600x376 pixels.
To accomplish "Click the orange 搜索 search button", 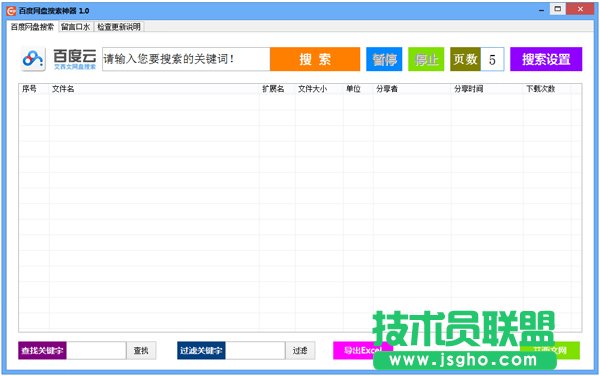I will (x=315, y=59).
